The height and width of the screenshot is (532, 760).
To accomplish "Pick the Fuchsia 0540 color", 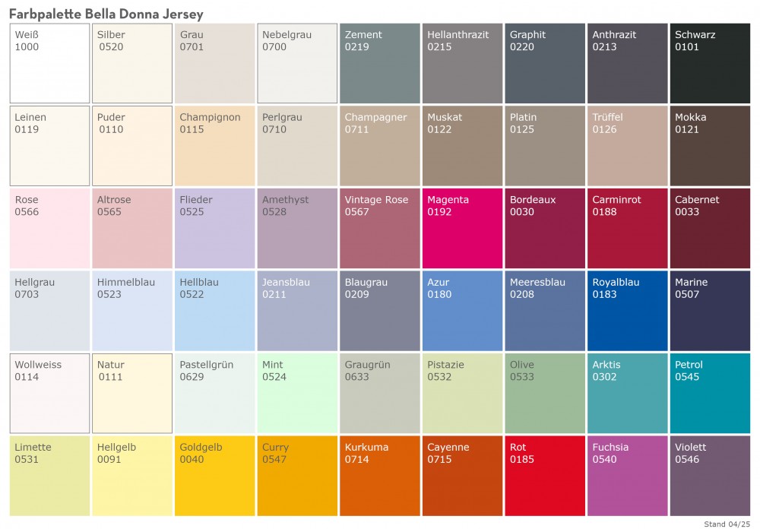I will click(627, 475).
